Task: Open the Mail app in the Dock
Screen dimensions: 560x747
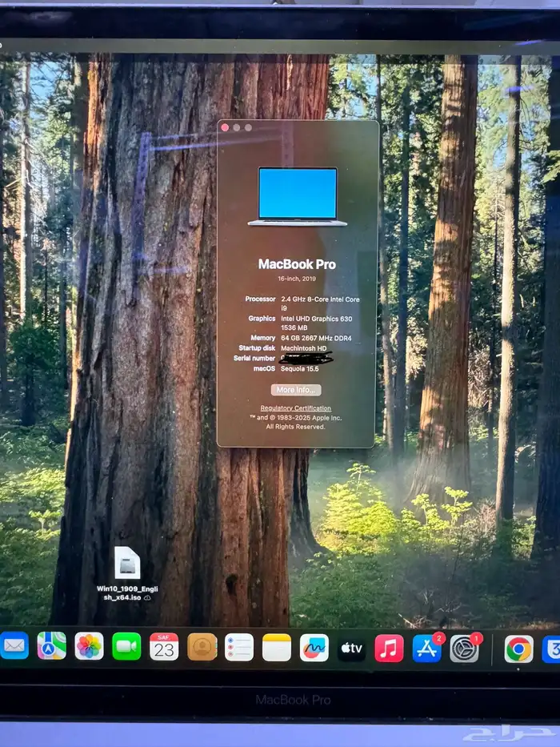Action: (14, 645)
